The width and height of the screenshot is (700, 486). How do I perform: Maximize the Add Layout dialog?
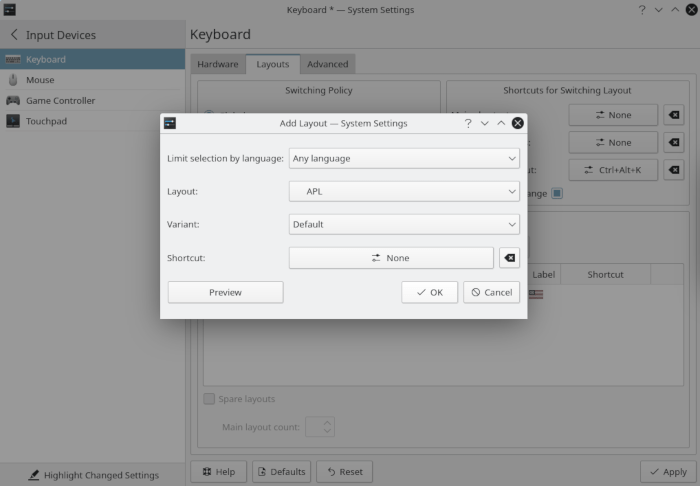[x=501, y=123]
